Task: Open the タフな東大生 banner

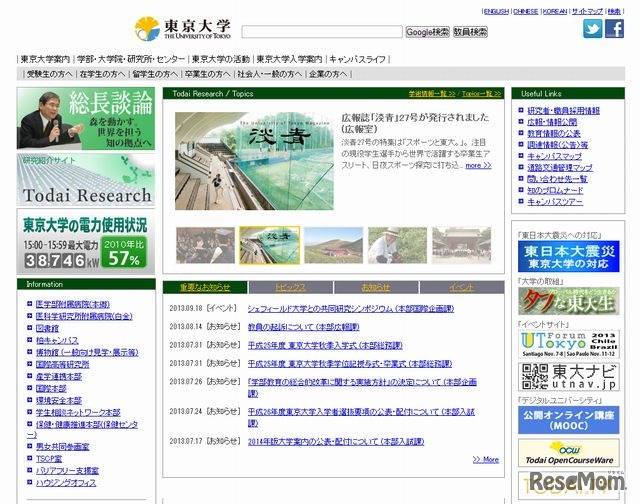Action: pos(569,301)
